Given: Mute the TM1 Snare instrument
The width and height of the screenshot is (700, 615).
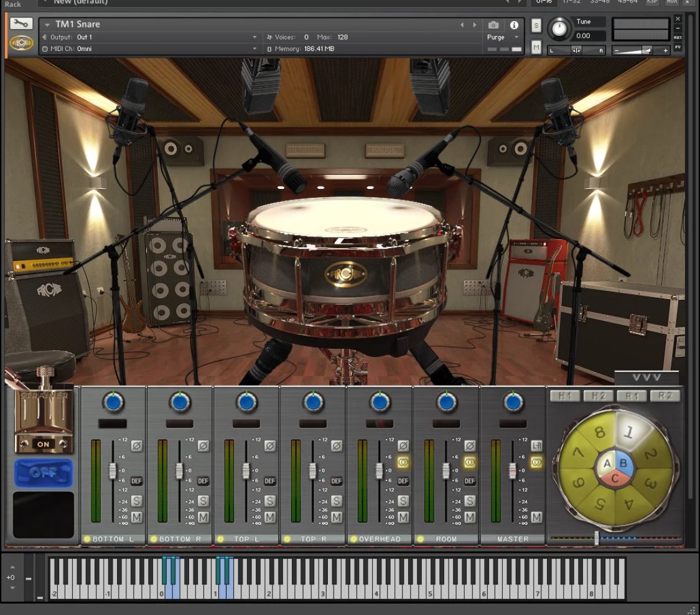Looking at the screenshot, I should (x=536, y=47).
